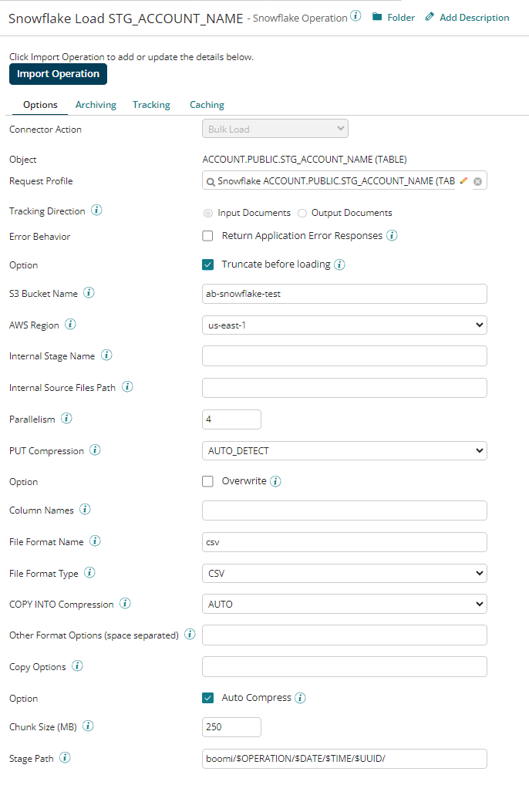Click the Add Description link
Viewport: 529px width, 812px height.
(467, 17)
